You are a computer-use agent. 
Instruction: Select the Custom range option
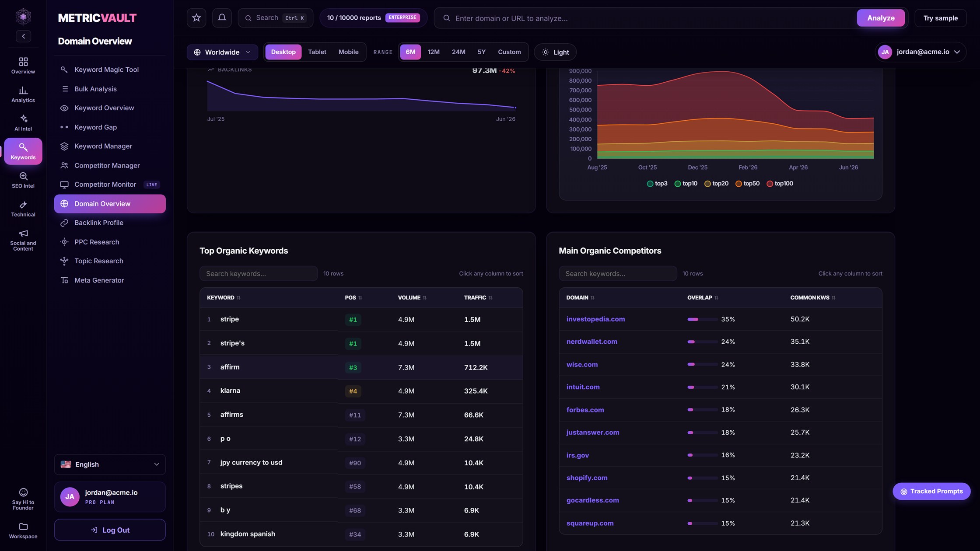tap(509, 52)
